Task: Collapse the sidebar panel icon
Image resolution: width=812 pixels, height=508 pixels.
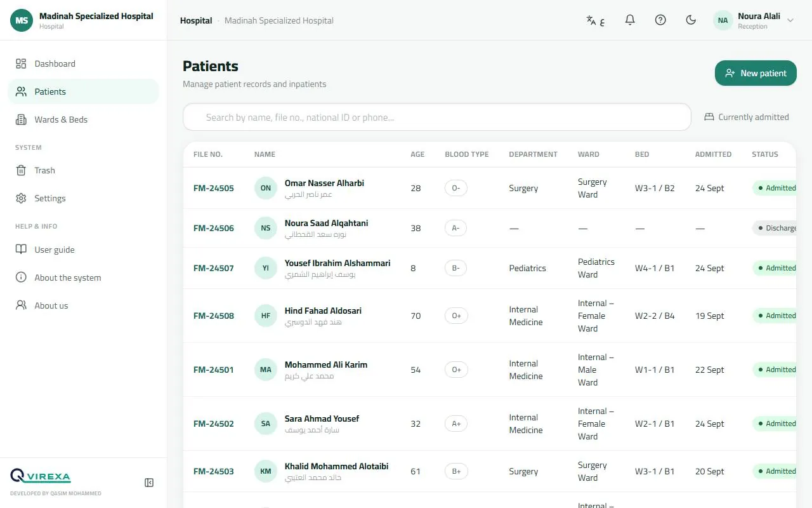Action: [x=149, y=483]
